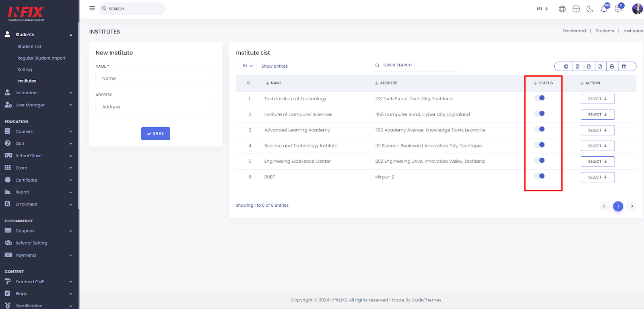Go to Dashboard breadcrumb link
This screenshot has height=309, width=644.
[574, 31]
